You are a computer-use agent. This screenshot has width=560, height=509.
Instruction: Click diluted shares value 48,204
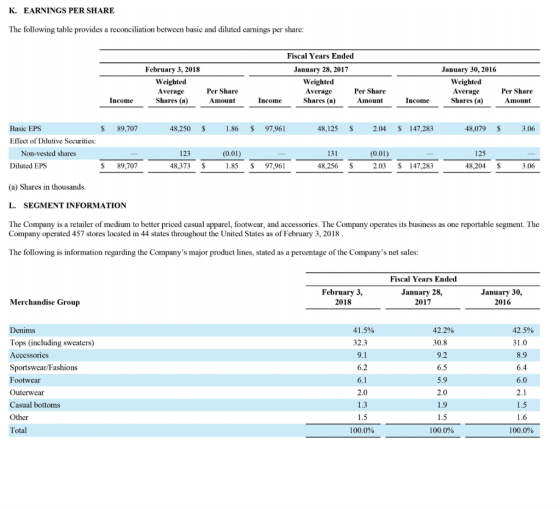475,166
